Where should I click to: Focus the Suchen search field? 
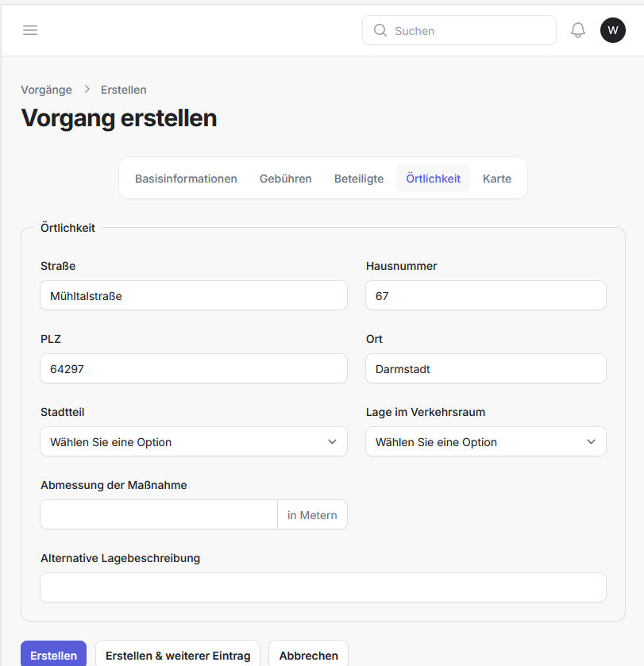[469, 31]
